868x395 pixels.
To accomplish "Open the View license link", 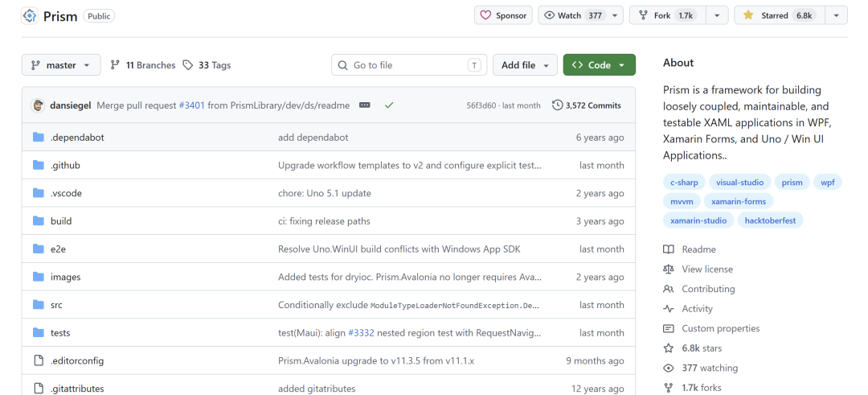I will 698,270.
